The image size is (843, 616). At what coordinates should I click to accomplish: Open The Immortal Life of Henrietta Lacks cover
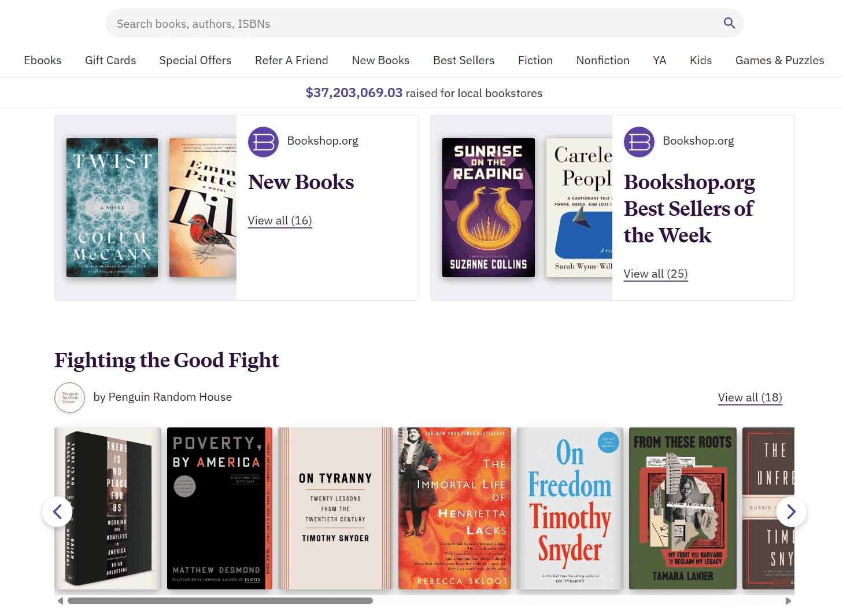(x=454, y=508)
